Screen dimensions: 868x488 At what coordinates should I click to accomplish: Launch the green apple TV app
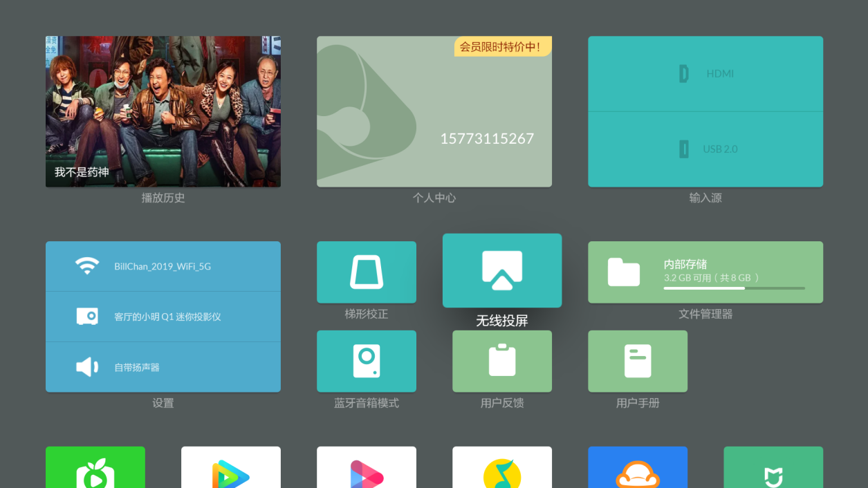pyautogui.click(x=95, y=467)
